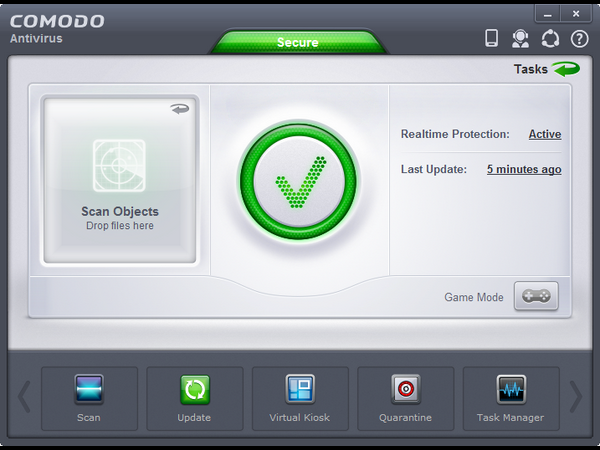This screenshot has width=600, height=450.
Task: Show next task tiles with right arrow
Action: (x=576, y=397)
